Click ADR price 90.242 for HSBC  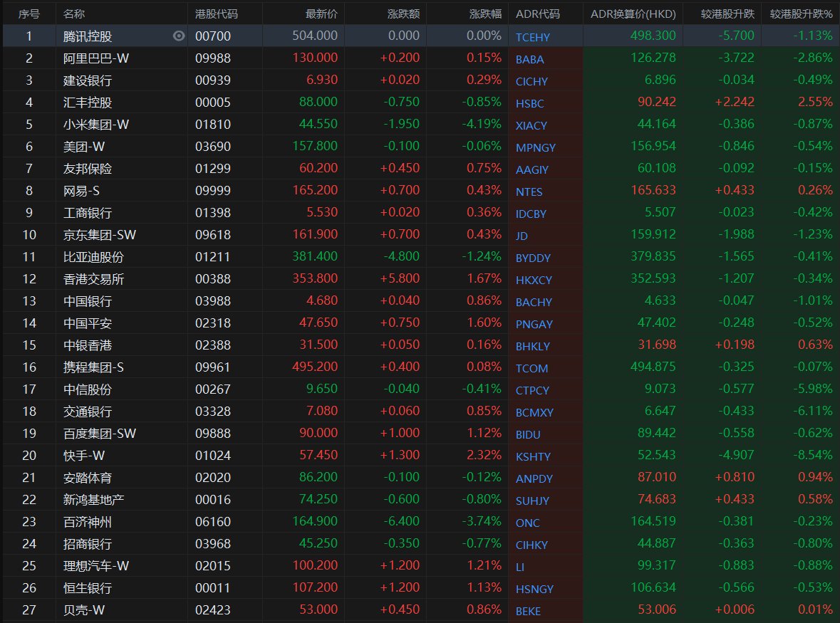tap(656, 102)
